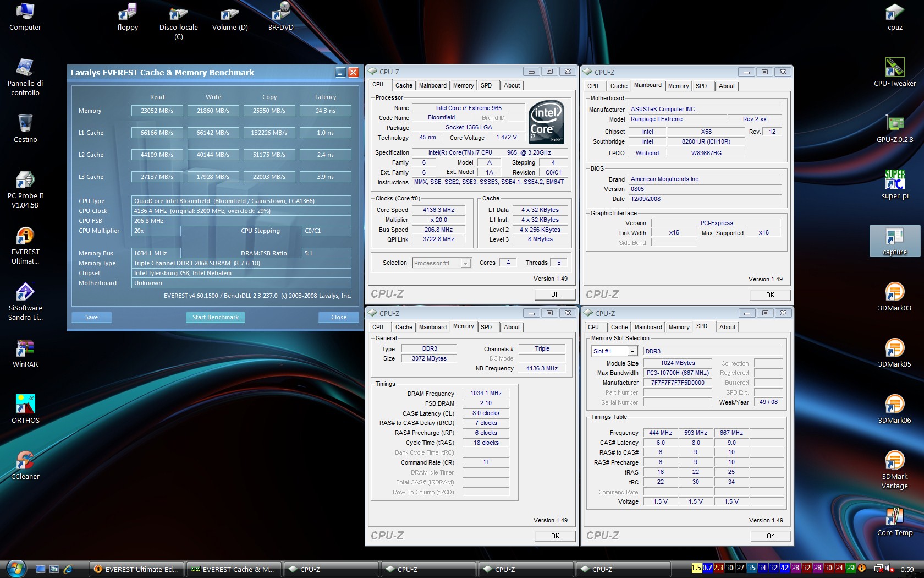Select CPU tab in bottom-left CPU-Z window
The height and width of the screenshot is (578, 924).
(378, 327)
